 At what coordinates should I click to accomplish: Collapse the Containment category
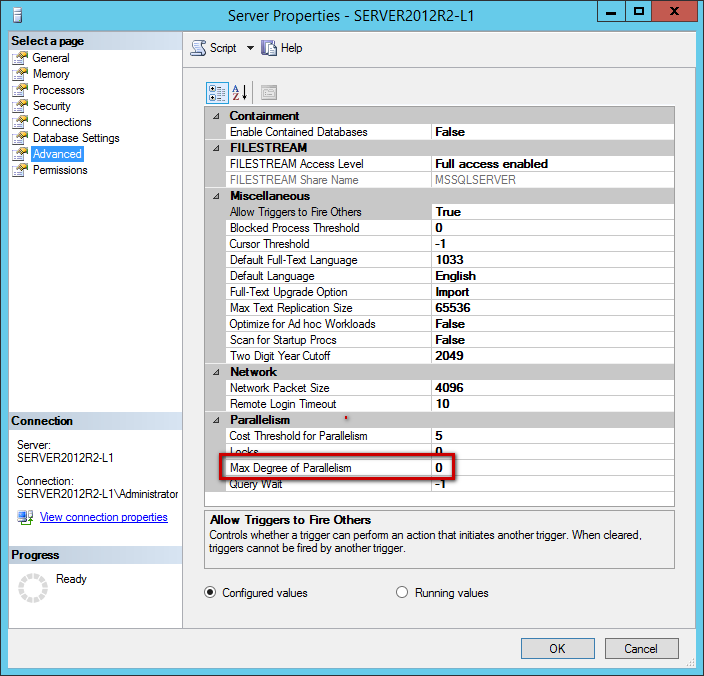pos(216,116)
